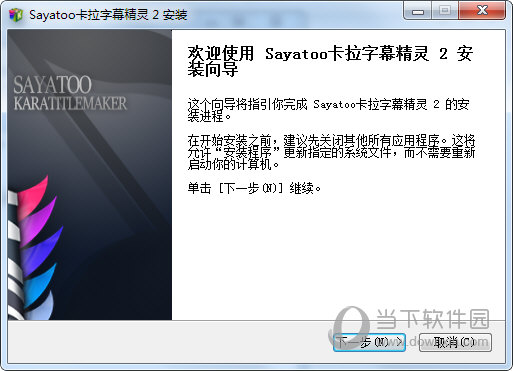Click the window title Sayatoo卡拉字幕精灵 2 安装

[x=108, y=15]
